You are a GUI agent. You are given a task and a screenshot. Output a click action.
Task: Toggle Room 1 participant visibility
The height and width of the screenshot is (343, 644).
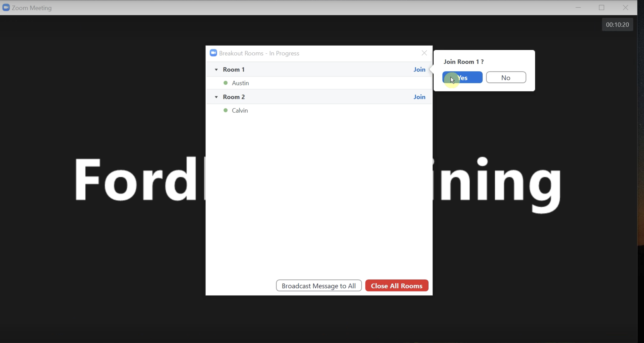216,70
